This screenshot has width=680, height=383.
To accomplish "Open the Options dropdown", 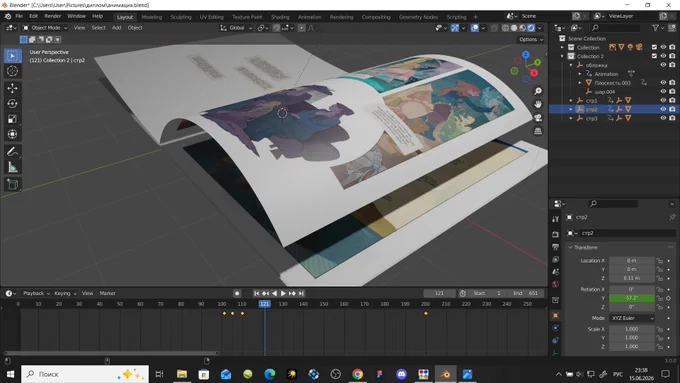I will point(531,39).
